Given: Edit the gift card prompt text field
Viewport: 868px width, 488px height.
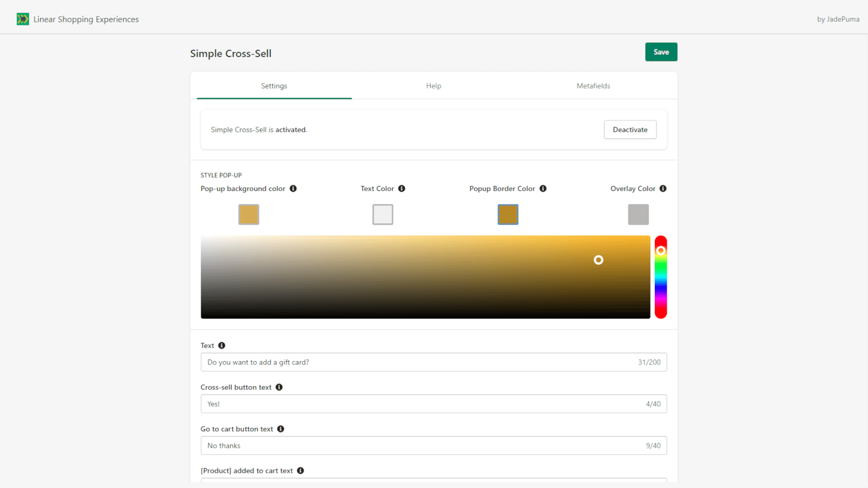Looking at the screenshot, I should click(x=380, y=362).
